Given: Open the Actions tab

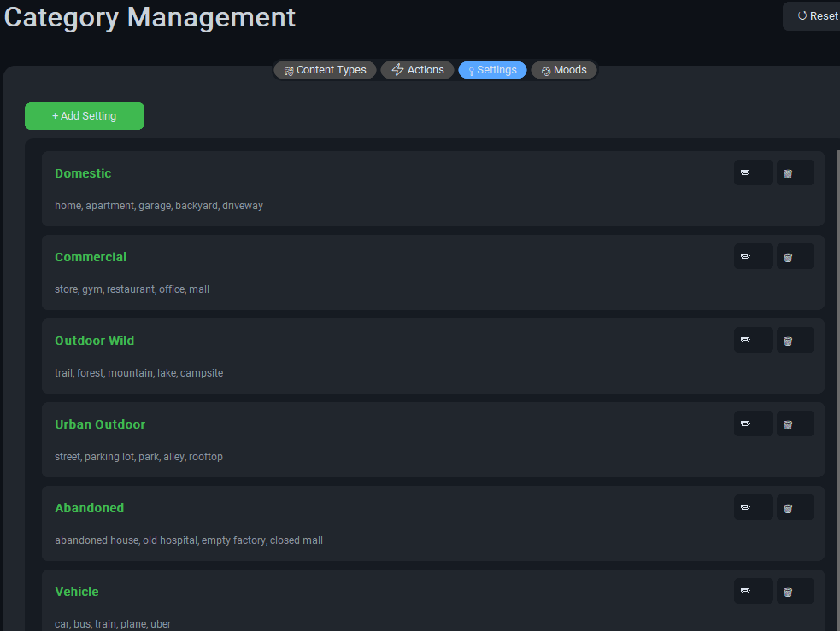Looking at the screenshot, I should pos(417,70).
